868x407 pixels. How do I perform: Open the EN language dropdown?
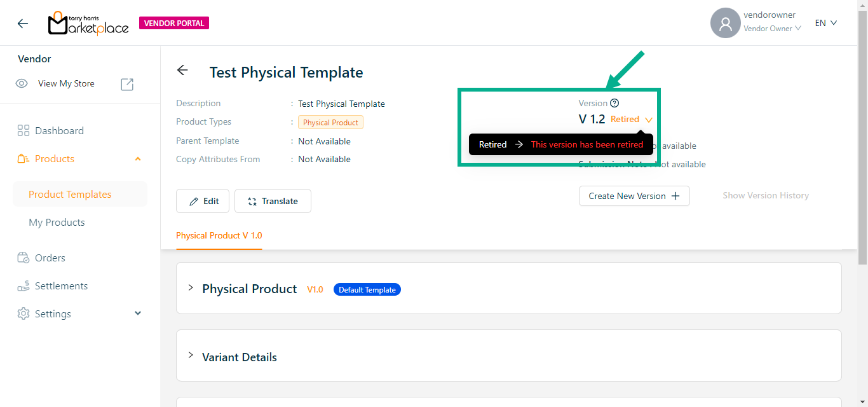pyautogui.click(x=825, y=23)
